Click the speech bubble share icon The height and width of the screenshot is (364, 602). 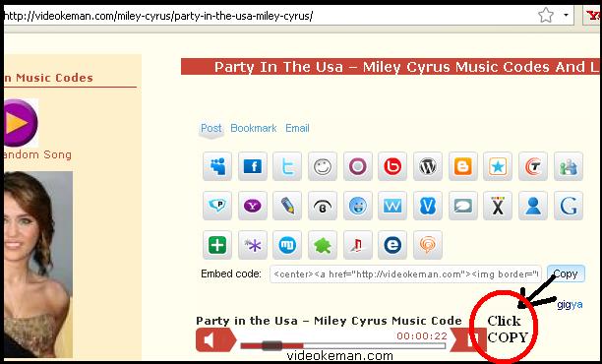tap(463, 206)
